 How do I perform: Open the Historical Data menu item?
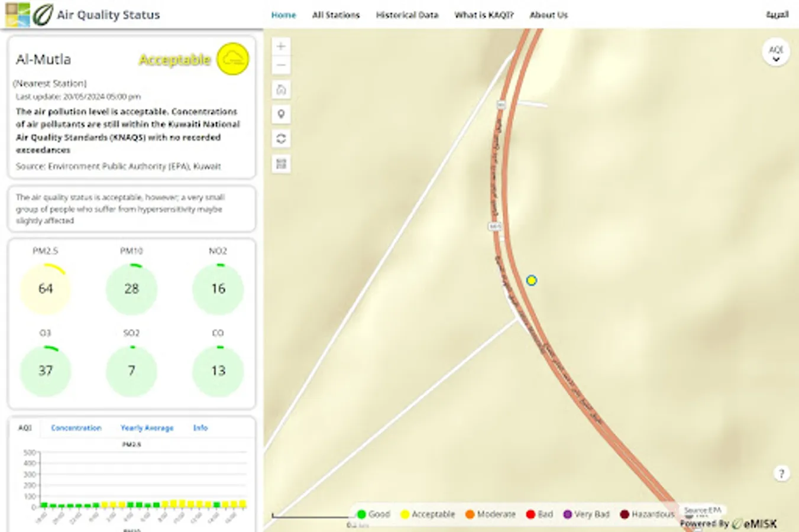[x=407, y=15]
